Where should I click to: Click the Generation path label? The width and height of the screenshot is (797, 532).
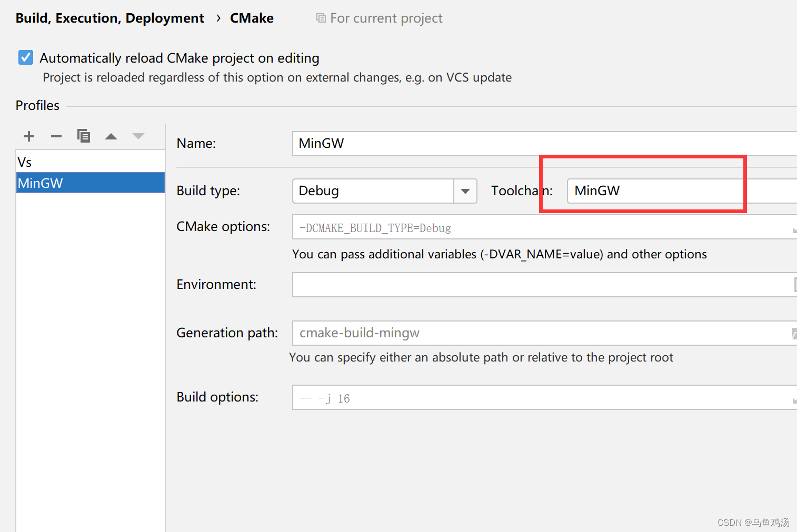tap(227, 333)
